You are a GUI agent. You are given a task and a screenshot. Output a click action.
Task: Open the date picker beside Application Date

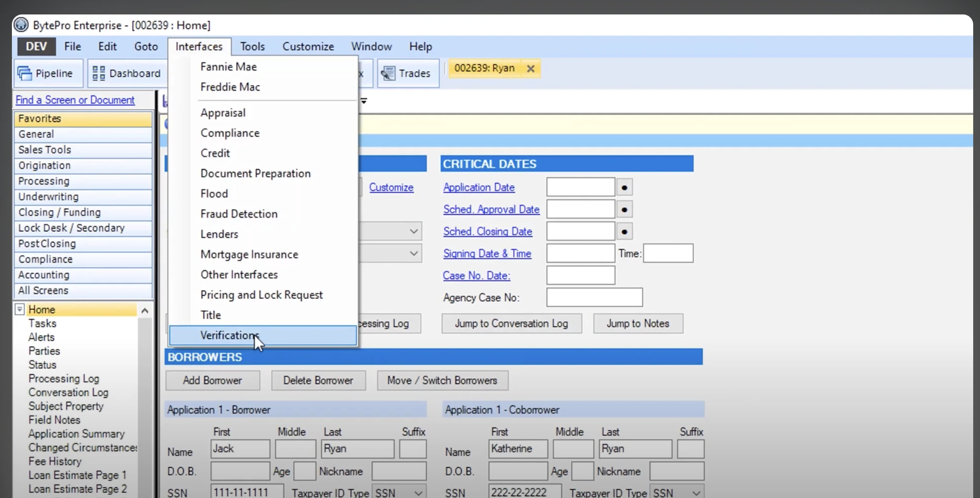(624, 187)
